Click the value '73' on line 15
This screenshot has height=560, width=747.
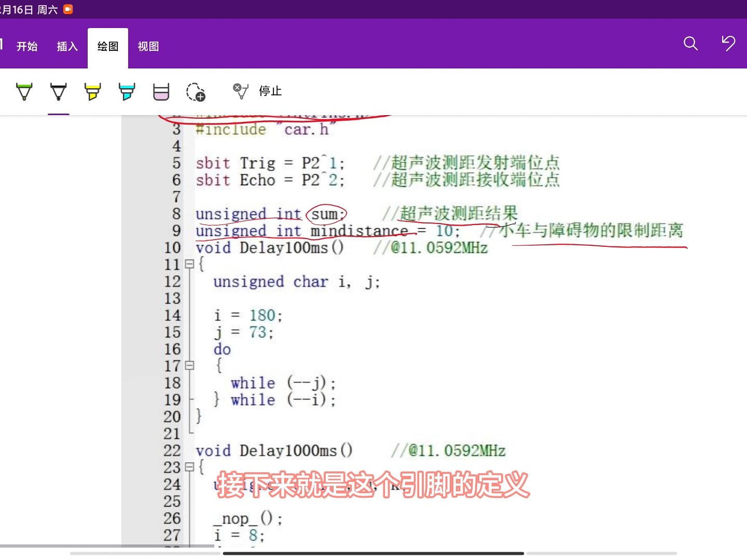pos(258,332)
